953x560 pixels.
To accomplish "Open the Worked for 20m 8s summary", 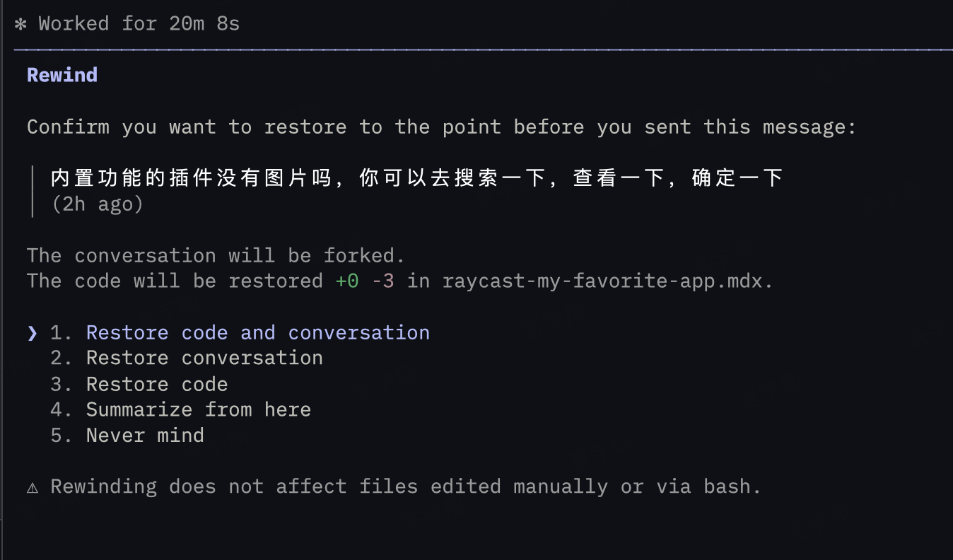I will [x=138, y=23].
